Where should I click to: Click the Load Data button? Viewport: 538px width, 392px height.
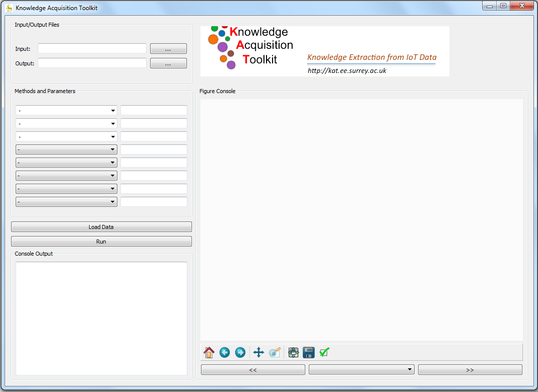tap(101, 227)
